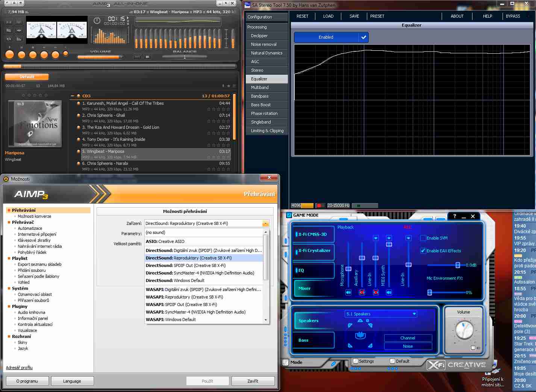Unmute the playback Line-In channel speaker icon
The image size is (536, 392).
(376, 292)
